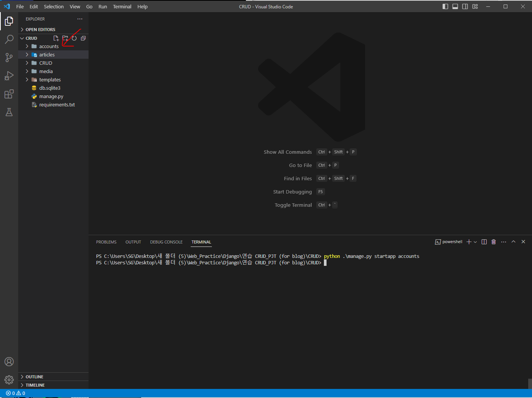
Task: Open the Explorer view in activity bar
Action: (x=9, y=21)
